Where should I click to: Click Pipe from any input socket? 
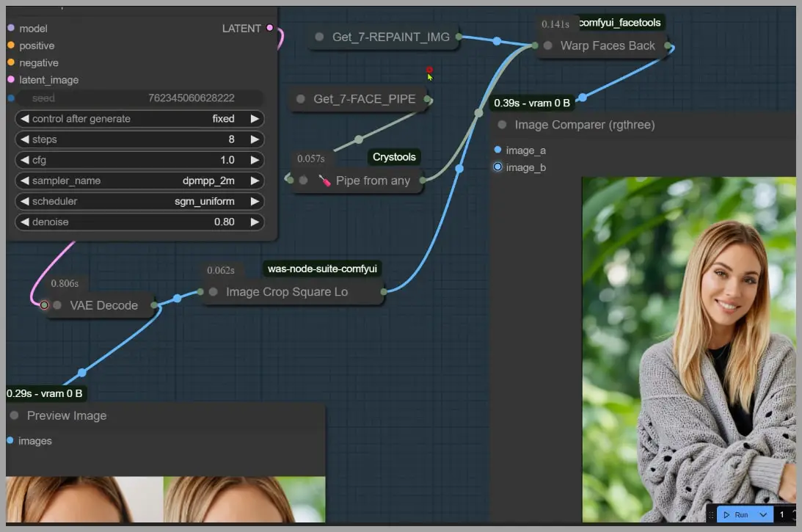pos(291,180)
